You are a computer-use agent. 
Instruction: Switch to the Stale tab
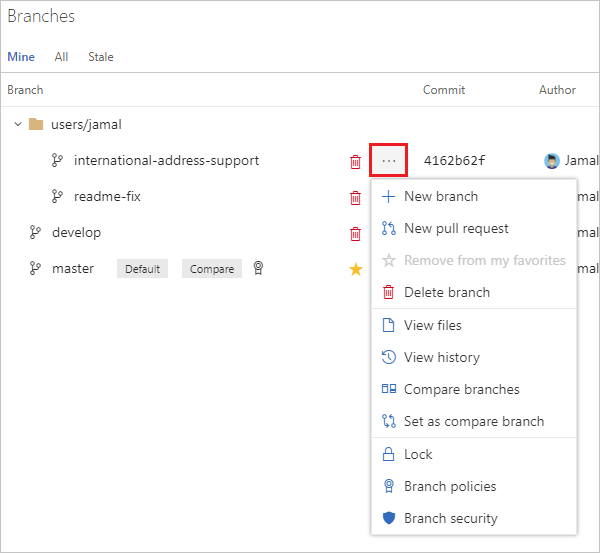101,57
